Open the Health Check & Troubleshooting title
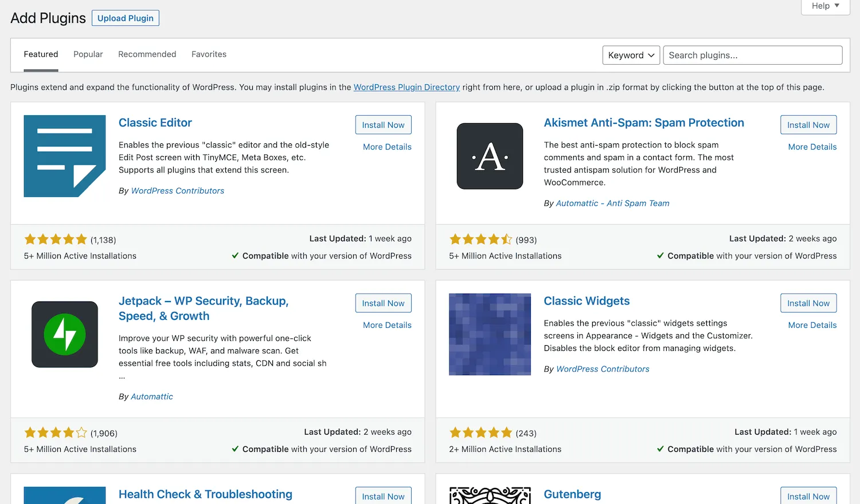This screenshot has width=860, height=504. pos(205,494)
